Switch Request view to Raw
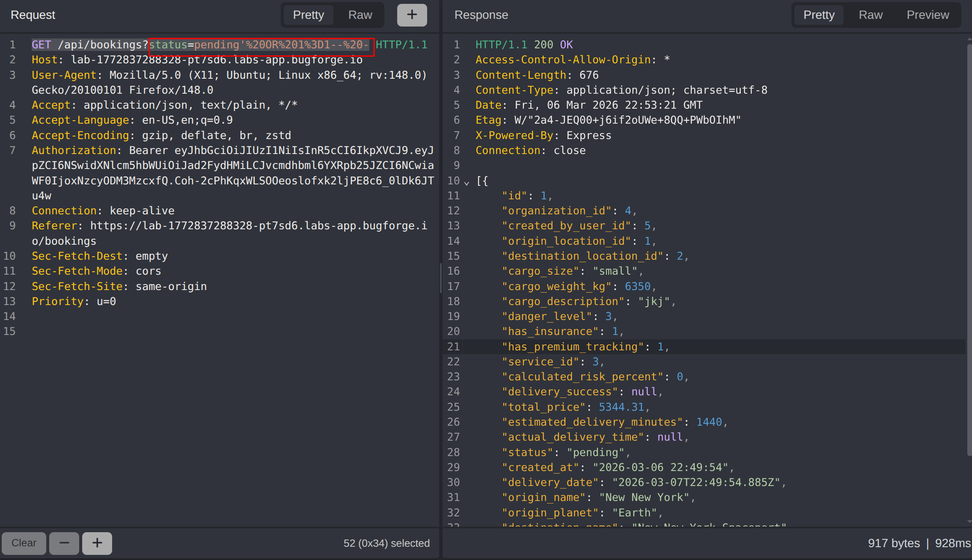This screenshot has width=972, height=560. coord(360,15)
